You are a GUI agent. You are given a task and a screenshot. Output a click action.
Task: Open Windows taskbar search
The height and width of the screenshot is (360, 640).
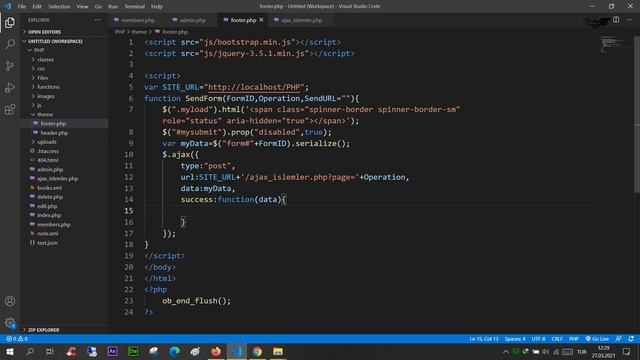click(30, 351)
